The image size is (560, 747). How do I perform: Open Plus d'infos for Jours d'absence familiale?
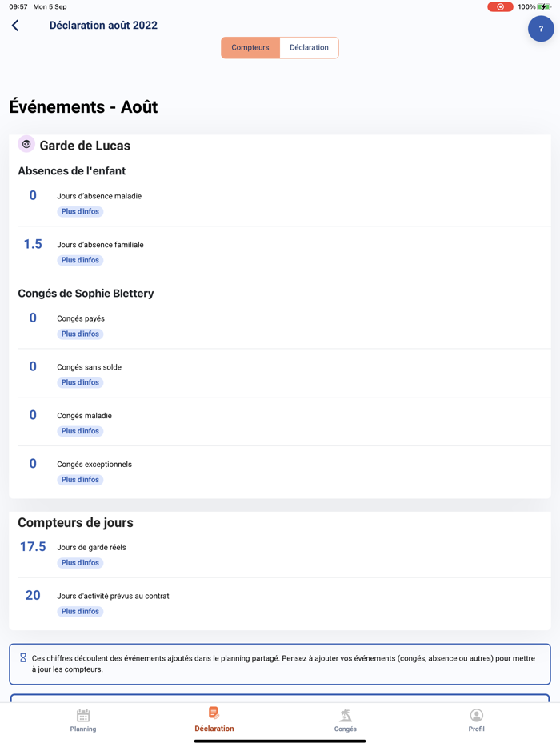point(79,260)
